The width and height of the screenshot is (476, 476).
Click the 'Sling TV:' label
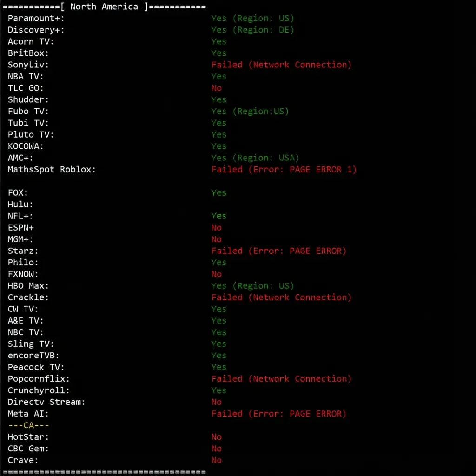tap(31, 344)
